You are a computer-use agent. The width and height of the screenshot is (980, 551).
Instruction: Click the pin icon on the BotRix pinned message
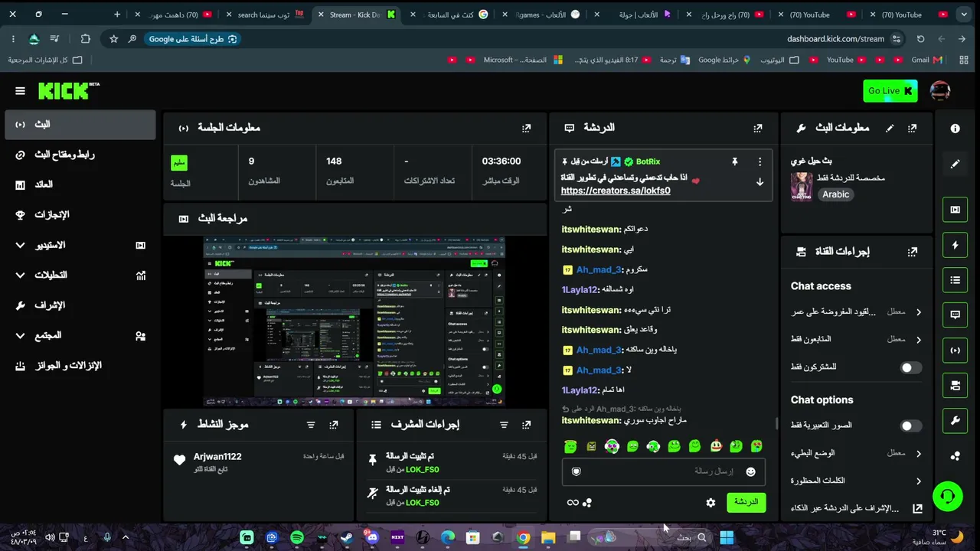[734, 161]
